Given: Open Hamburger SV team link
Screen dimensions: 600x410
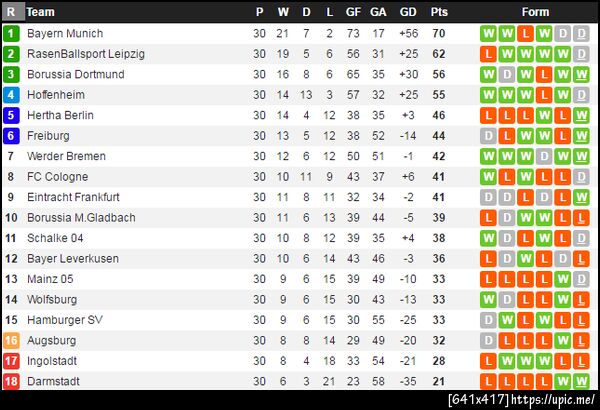Looking at the screenshot, I should [x=65, y=320].
